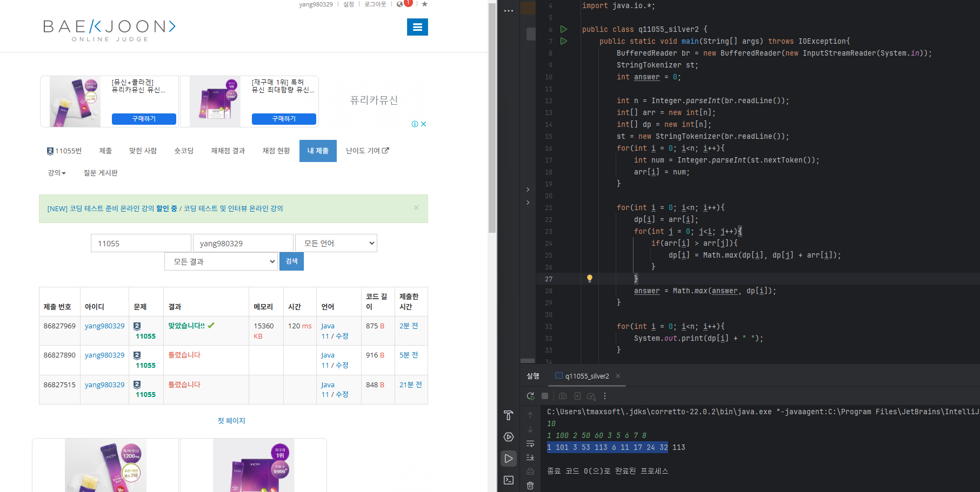Open more options in Run toolbar
Image resolution: width=980 pixels, height=492 pixels.
pos(605,396)
